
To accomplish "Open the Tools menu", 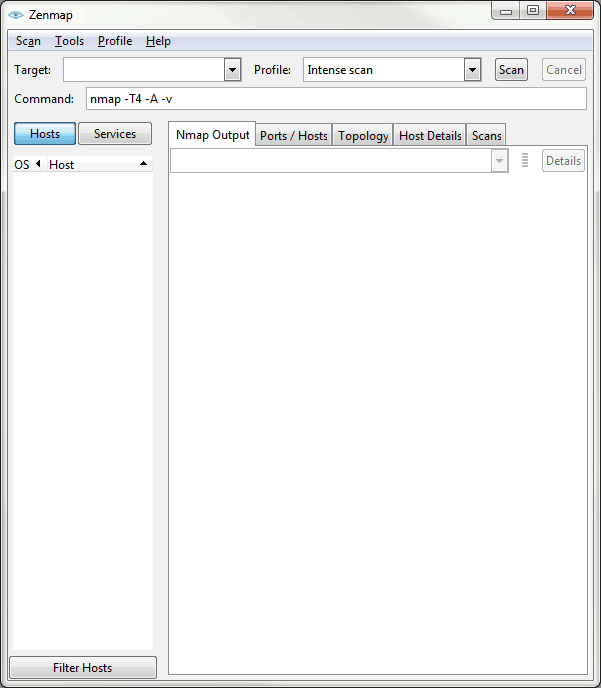I will (69, 41).
